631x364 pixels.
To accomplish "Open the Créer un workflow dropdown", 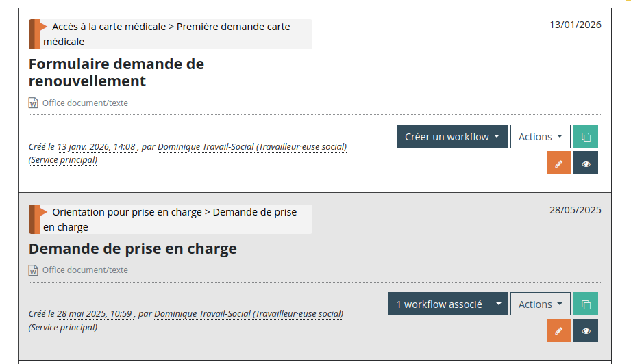I will click(x=451, y=137).
